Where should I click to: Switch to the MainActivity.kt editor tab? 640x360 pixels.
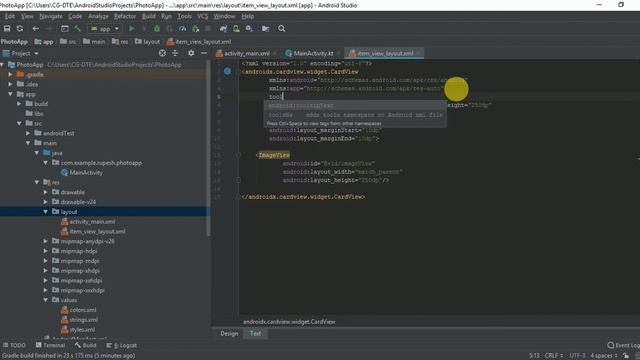[x=313, y=53]
